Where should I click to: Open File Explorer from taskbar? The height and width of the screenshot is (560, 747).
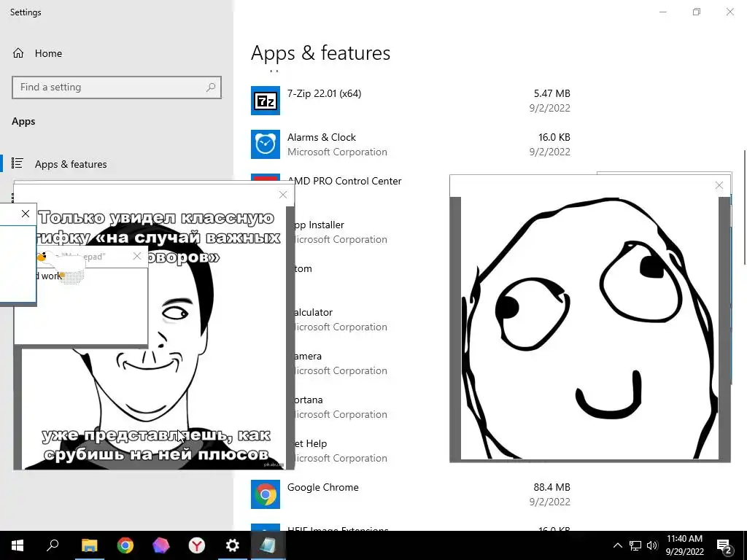click(x=89, y=545)
